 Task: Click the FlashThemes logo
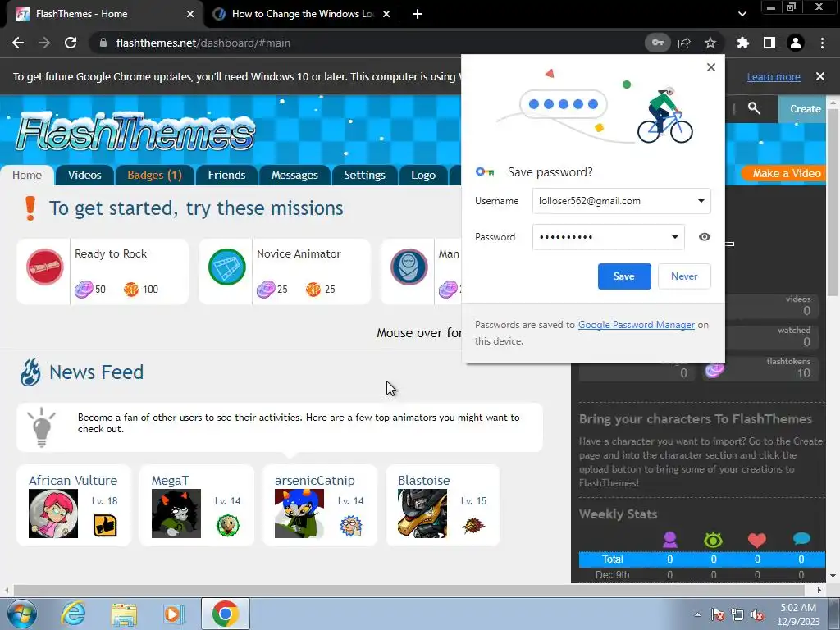(x=135, y=130)
